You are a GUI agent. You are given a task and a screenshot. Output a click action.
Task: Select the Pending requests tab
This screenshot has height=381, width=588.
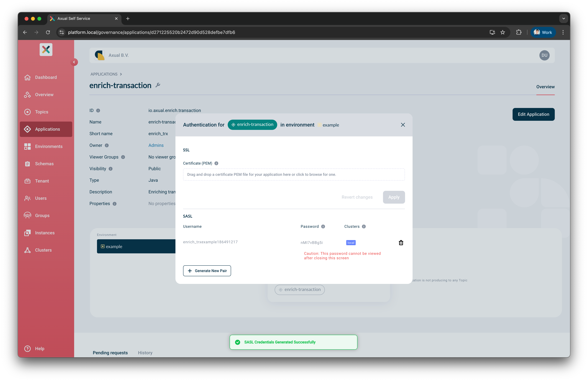pyautogui.click(x=110, y=353)
